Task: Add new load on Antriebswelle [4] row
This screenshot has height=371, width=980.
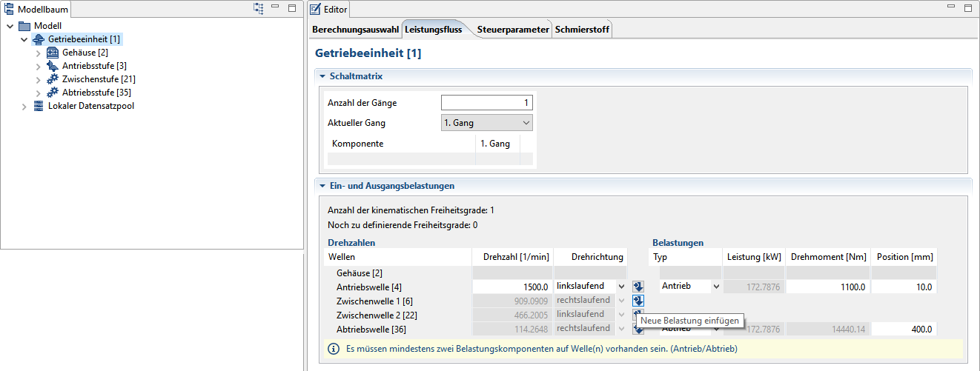Action: click(638, 287)
